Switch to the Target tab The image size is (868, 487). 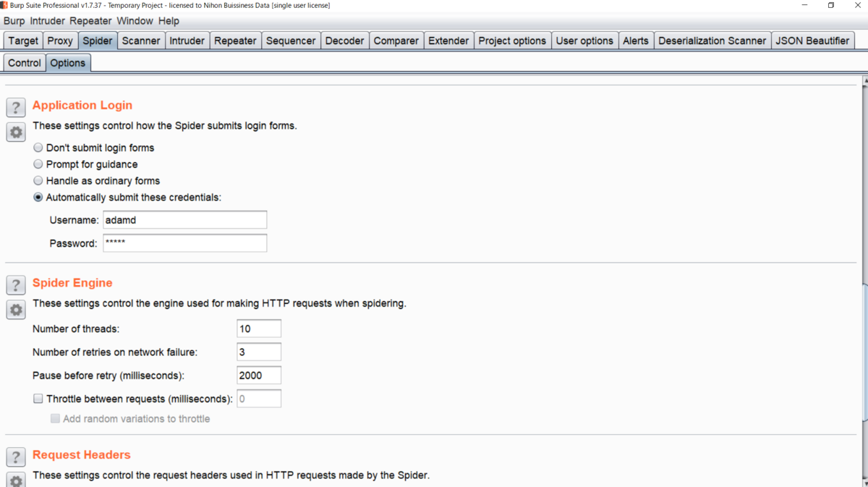coord(23,41)
